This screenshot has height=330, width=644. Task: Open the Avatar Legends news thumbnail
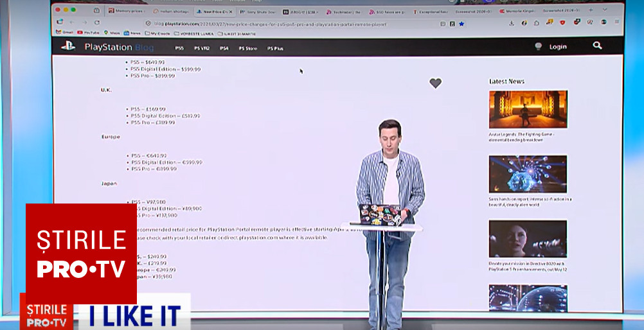point(528,109)
